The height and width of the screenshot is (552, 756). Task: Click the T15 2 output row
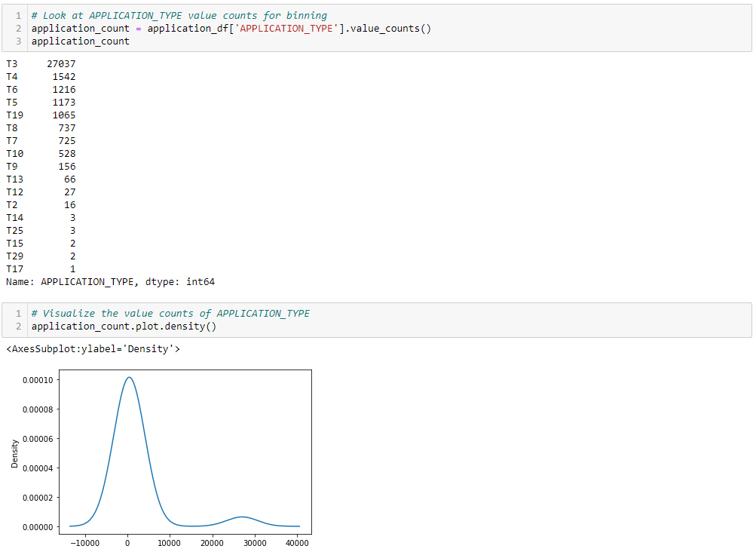click(41, 243)
